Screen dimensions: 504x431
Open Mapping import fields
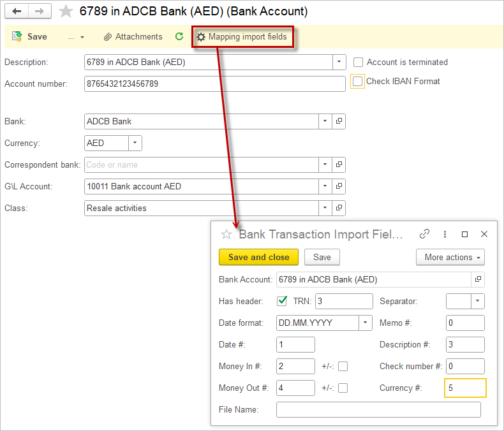coord(242,37)
